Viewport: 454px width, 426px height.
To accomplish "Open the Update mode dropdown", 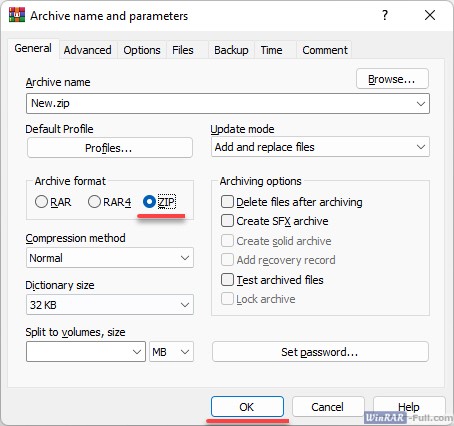I will click(x=421, y=147).
